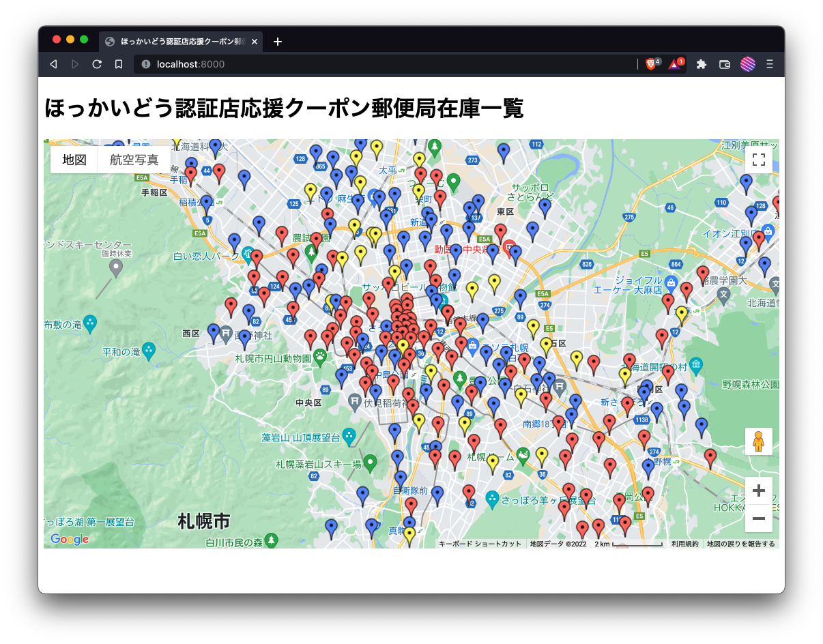This screenshot has height=644, width=823.
Task: Select the red marker near 自衛隊前 station
Action: click(x=410, y=503)
